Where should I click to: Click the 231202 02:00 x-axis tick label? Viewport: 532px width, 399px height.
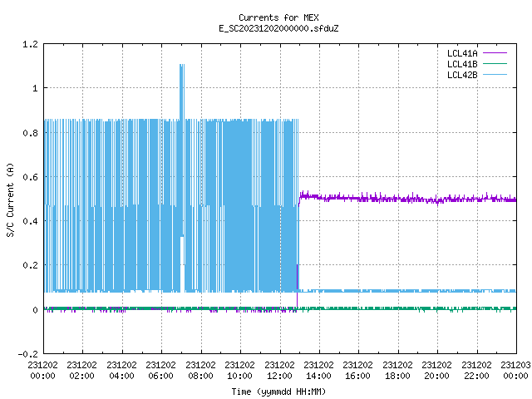(81, 371)
